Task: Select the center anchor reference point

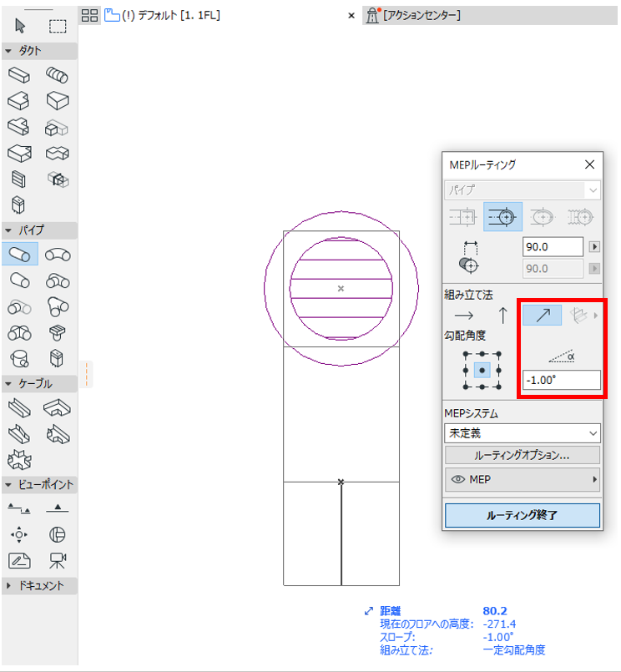Action: coord(482,371)
